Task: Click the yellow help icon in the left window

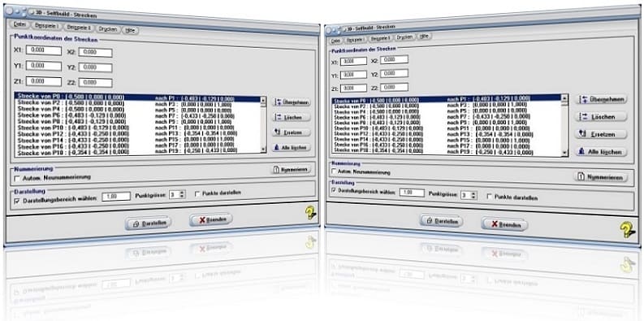Action: click(x=310, y=212)
